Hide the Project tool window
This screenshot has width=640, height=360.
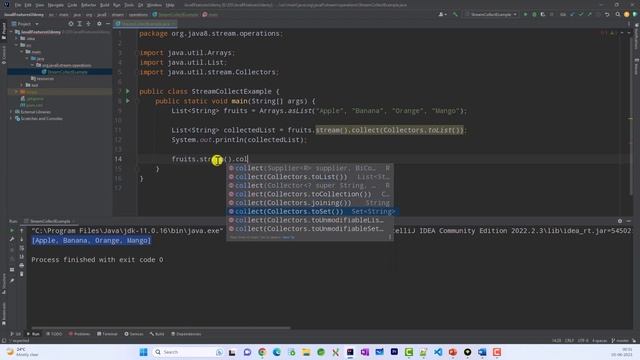[x=108, y=24]
